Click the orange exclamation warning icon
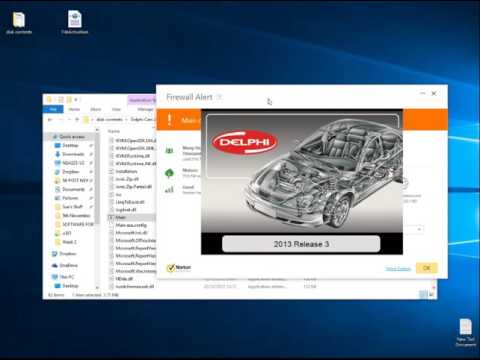The image size is (480, 360). [170, 119]
